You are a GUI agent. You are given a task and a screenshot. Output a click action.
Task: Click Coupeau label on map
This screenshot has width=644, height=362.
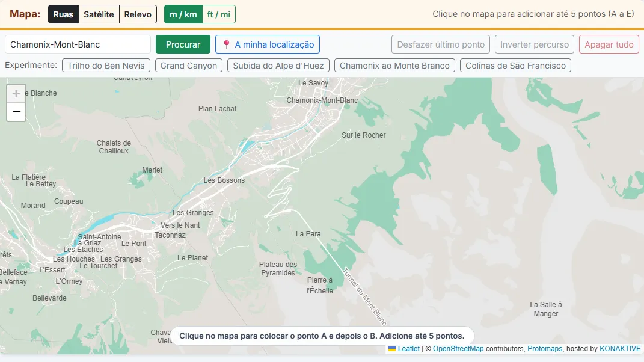click(69, 201)
